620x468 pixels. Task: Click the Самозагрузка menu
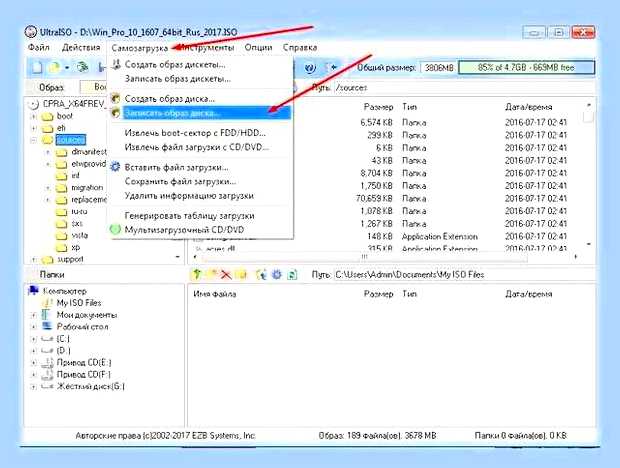(140, 48)
